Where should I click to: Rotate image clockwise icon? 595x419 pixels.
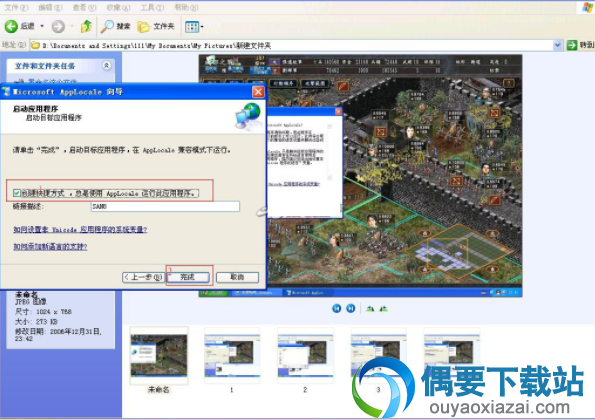point(370,309)
